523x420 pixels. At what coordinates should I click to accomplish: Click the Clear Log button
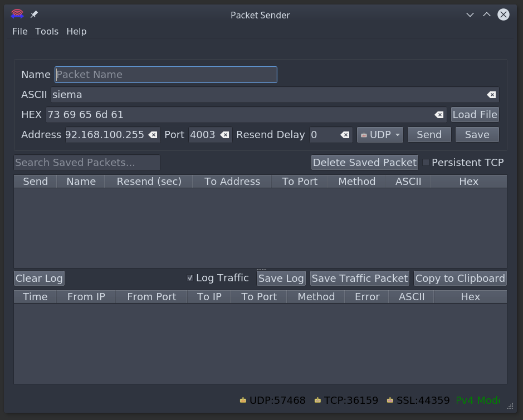pos(39,278)
